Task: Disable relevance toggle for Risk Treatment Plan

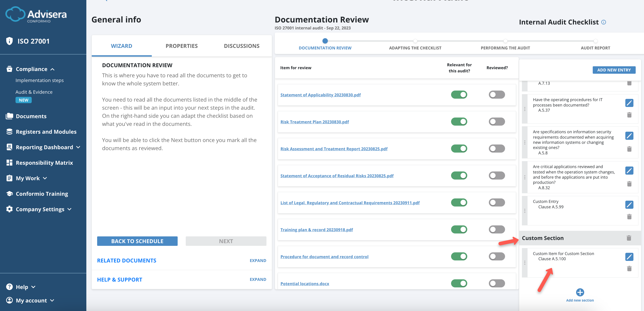Action: (459, 122)
